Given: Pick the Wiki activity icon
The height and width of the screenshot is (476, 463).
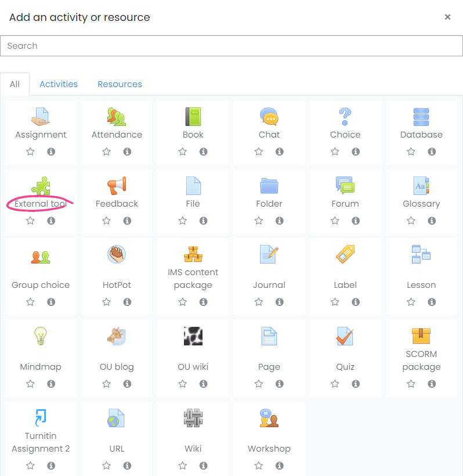Looking at the screenshot, I should click(x=193, y=418).
